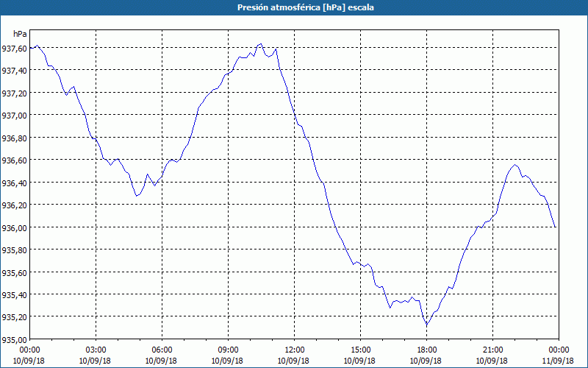588x368 pixels.
Task: Select the 937,20 y-axis value
Action: [x=14, y=93]
